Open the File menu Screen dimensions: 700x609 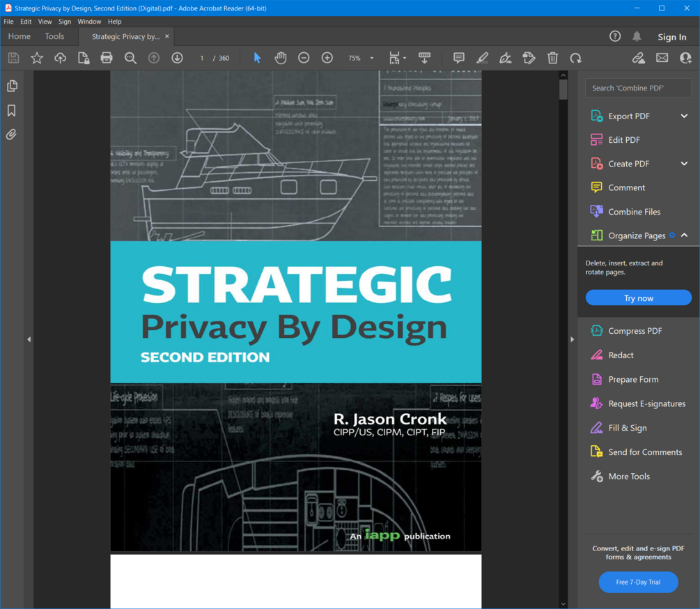coord(8,22)
